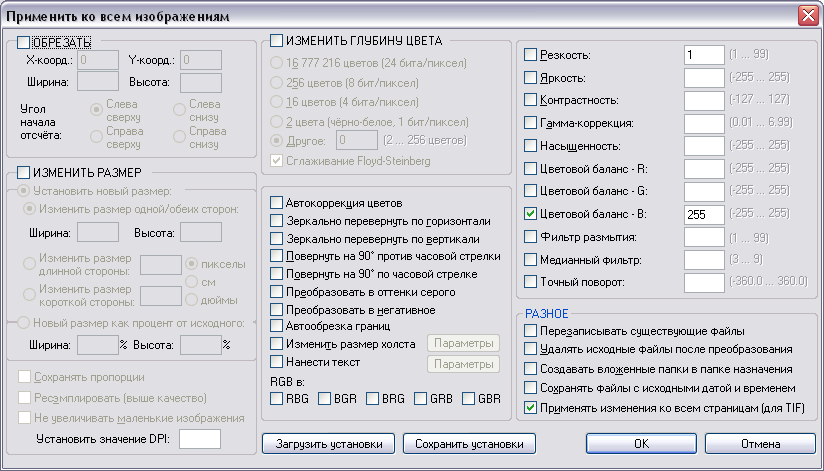The image size is (824, 471).
Task: Enable the Яркость checkbox
Action: tap(531, 78)
